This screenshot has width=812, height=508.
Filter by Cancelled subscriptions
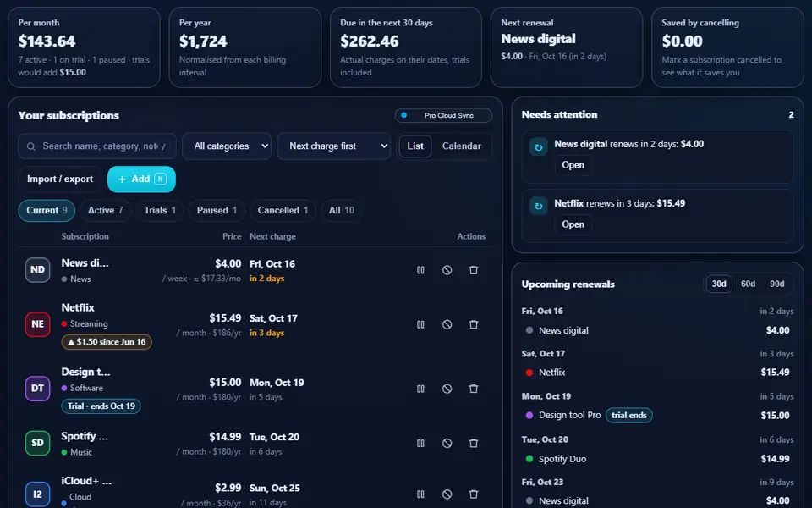(283, 211)
